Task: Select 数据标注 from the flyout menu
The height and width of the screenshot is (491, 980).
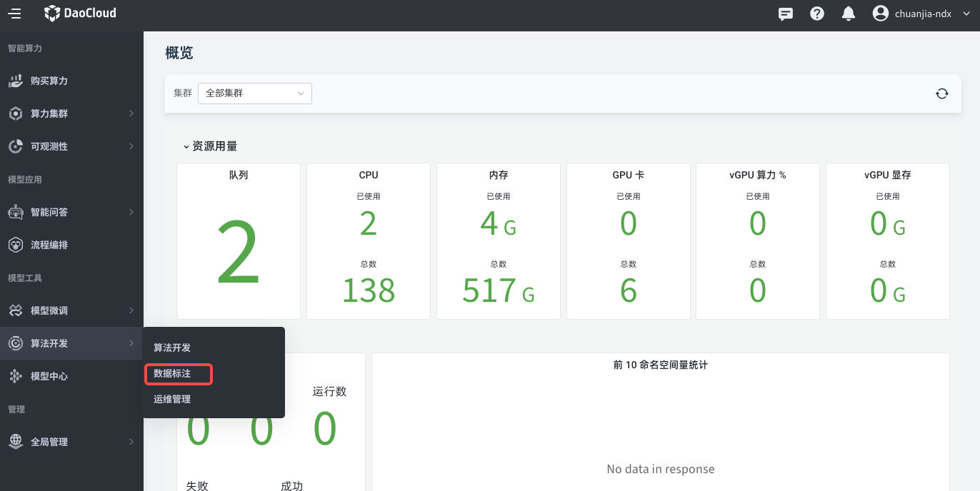Action: point(172,373)
